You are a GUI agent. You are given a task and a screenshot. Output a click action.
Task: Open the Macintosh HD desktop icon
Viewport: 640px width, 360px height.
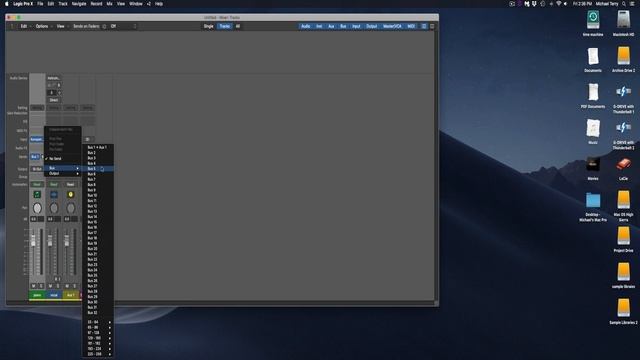pos(623,20)
